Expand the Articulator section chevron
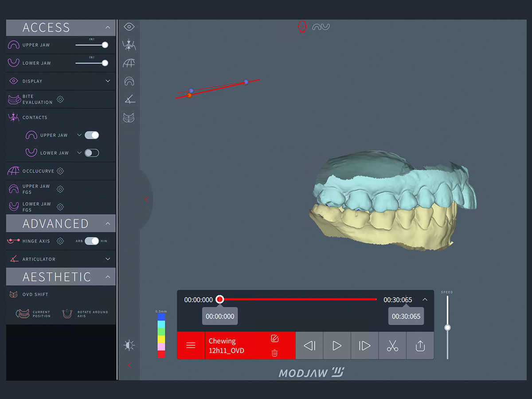Viewport: 532px width, 399px height. 108,259
